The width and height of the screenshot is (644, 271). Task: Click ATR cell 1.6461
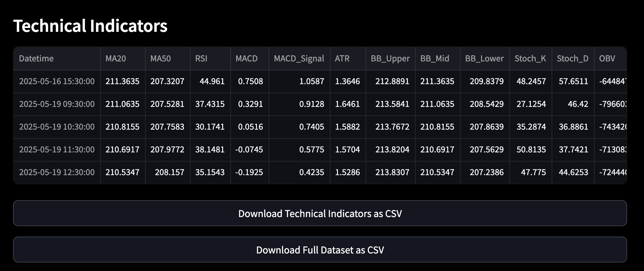pos(348,104)
